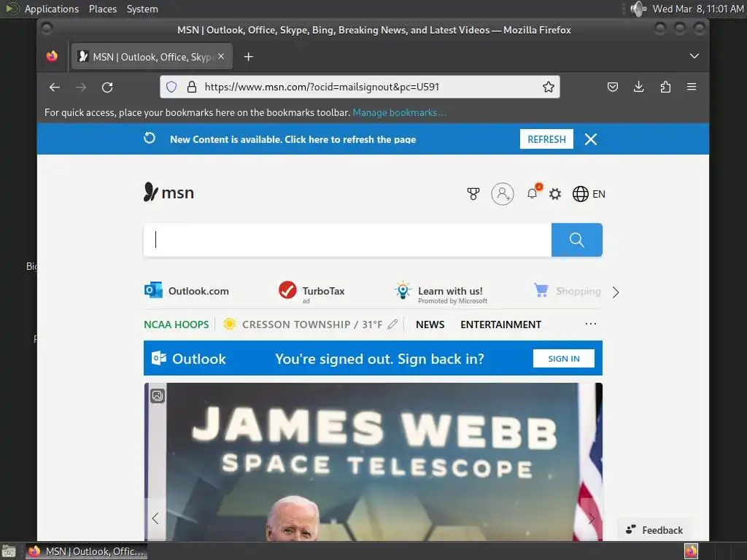Click the MSN web search box

click(x=348, y=239)
